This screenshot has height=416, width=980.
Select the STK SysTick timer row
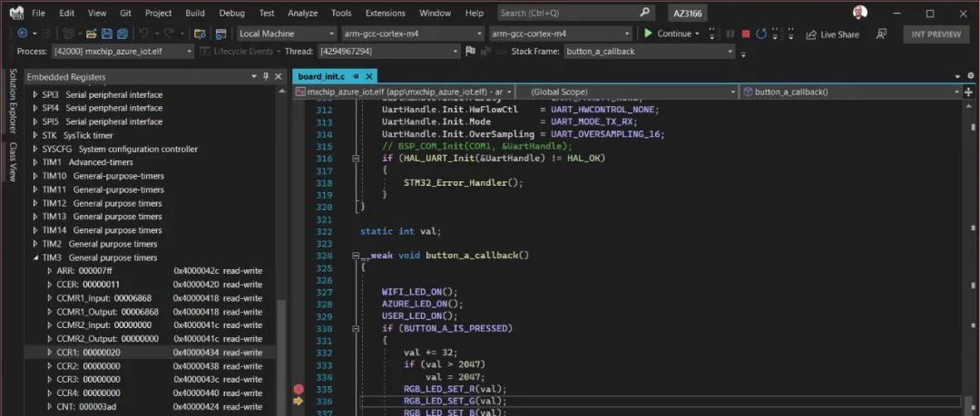coord(150,135)
